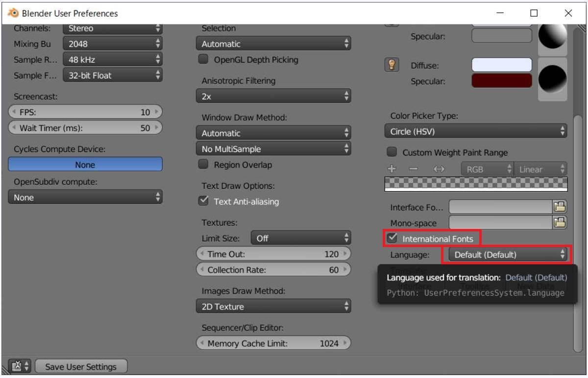Browse for Interface Font file
This screenshot has height=378, width=588.
click(x=559, y=207)
